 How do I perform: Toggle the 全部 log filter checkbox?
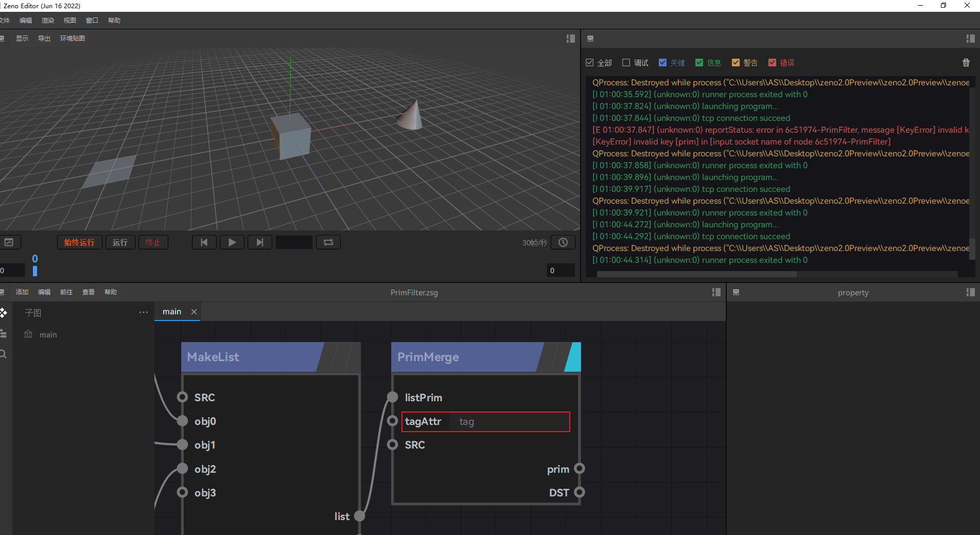pos(590,63)
